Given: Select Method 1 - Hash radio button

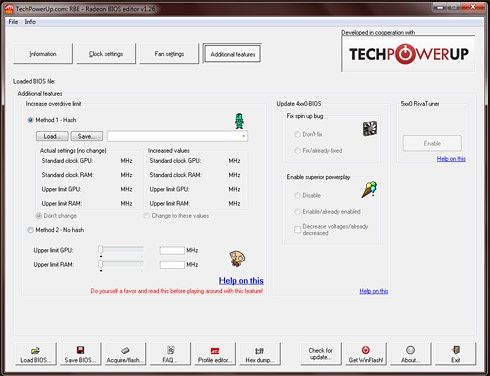Looking at the screenshot, I should 30,120.
